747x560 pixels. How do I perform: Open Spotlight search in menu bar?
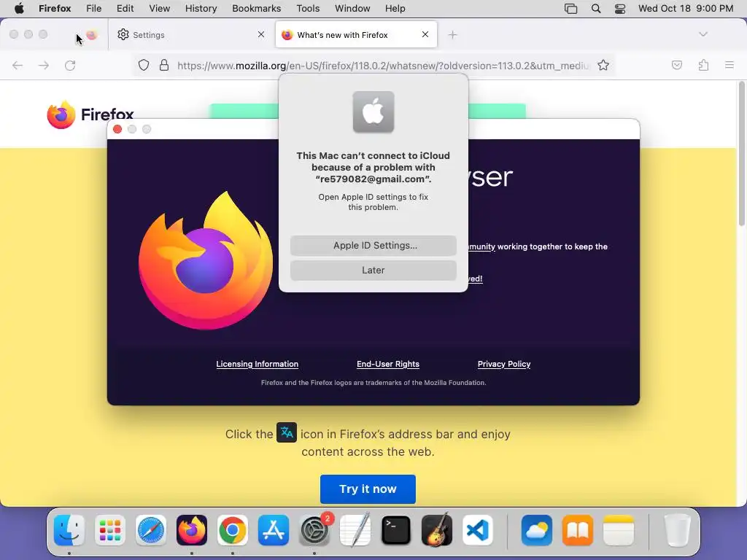click(595, 8)
